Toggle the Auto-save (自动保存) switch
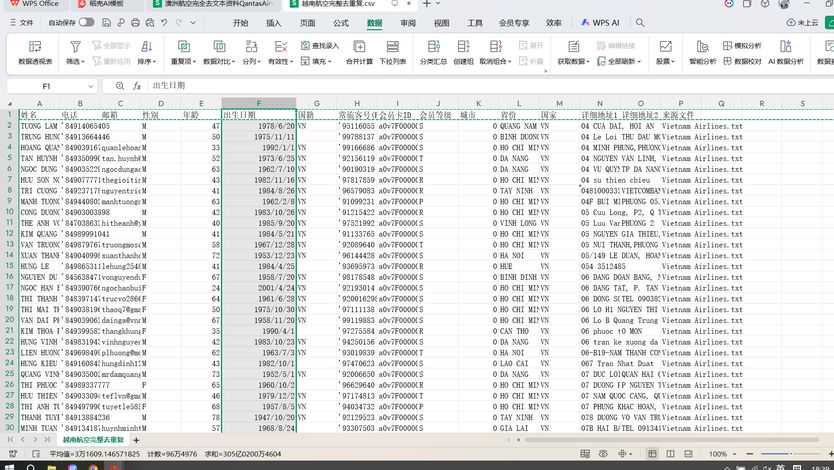The image size is (834, 470). click(x=87, y=22)
